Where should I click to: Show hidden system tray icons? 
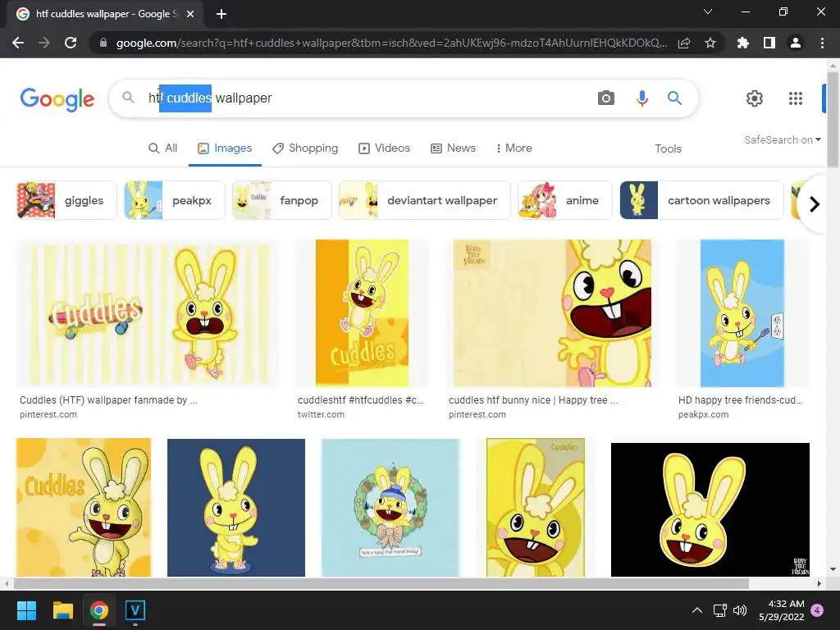coord(697,610)
